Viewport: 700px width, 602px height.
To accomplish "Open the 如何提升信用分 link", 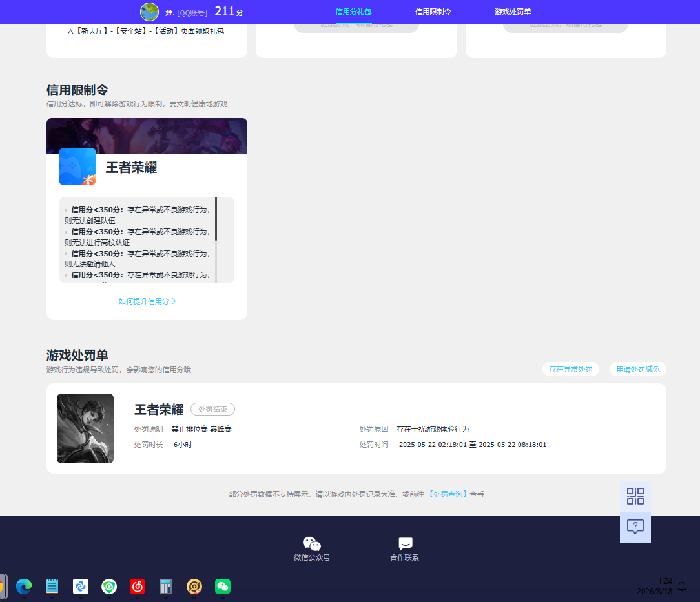I will point(147,301).
